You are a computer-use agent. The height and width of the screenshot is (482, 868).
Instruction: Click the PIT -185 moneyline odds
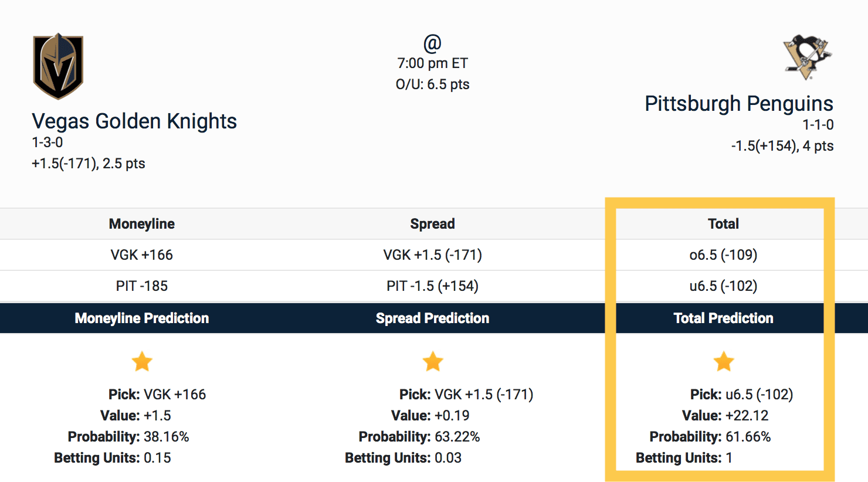point(142,286)
